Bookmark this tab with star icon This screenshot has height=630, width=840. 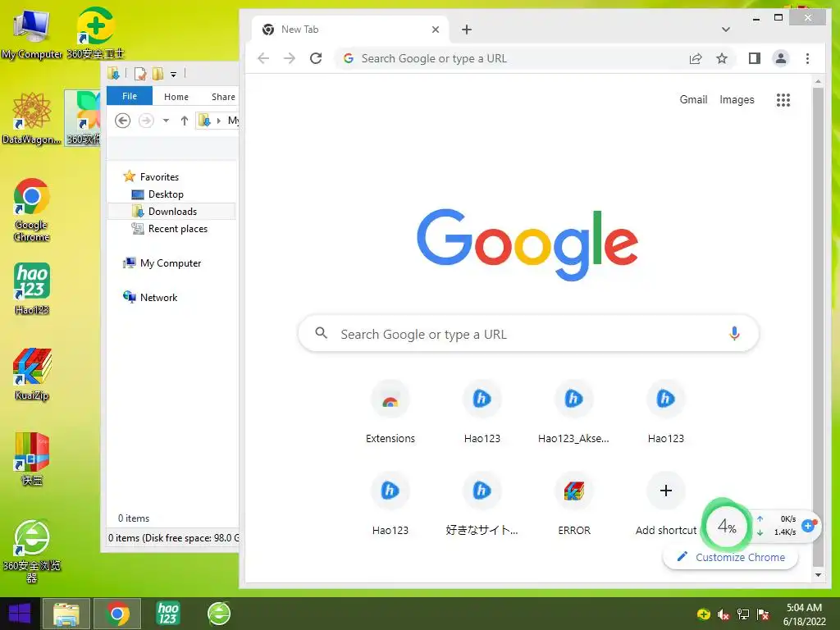(722, 58)
